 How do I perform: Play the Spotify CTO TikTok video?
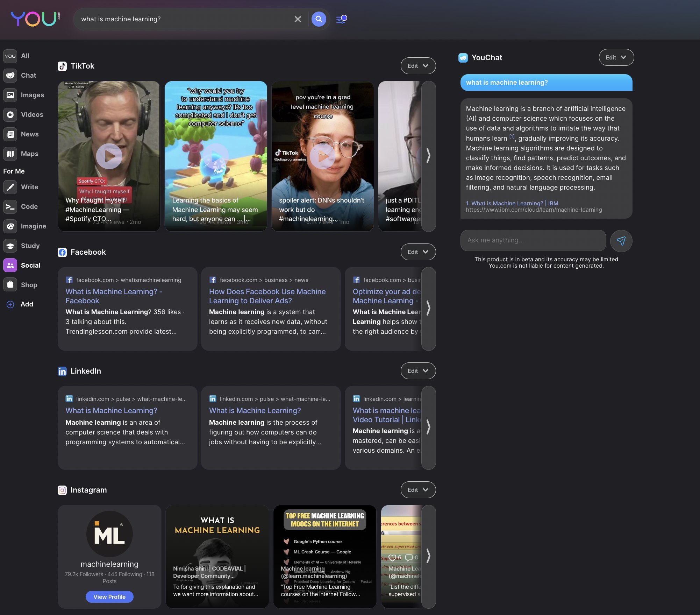point(109,156)
